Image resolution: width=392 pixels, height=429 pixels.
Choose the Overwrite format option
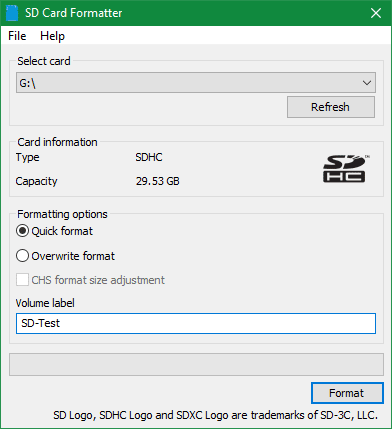(22, 256)
